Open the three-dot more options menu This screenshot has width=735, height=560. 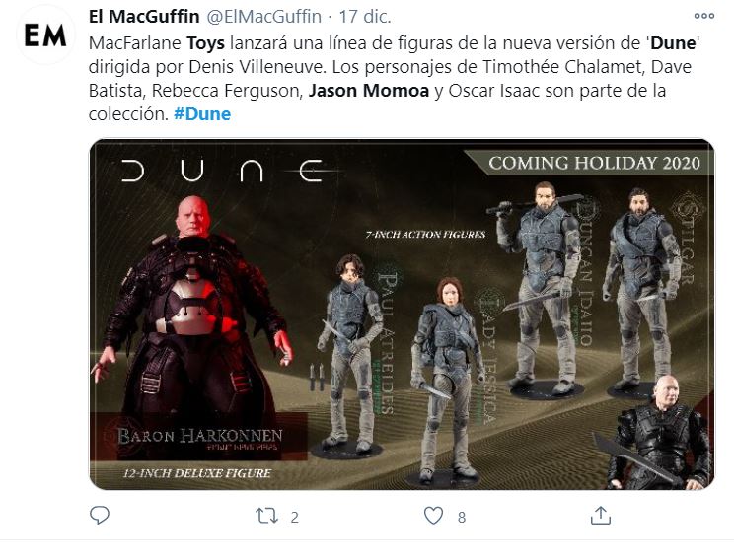(x=704, y=16)
